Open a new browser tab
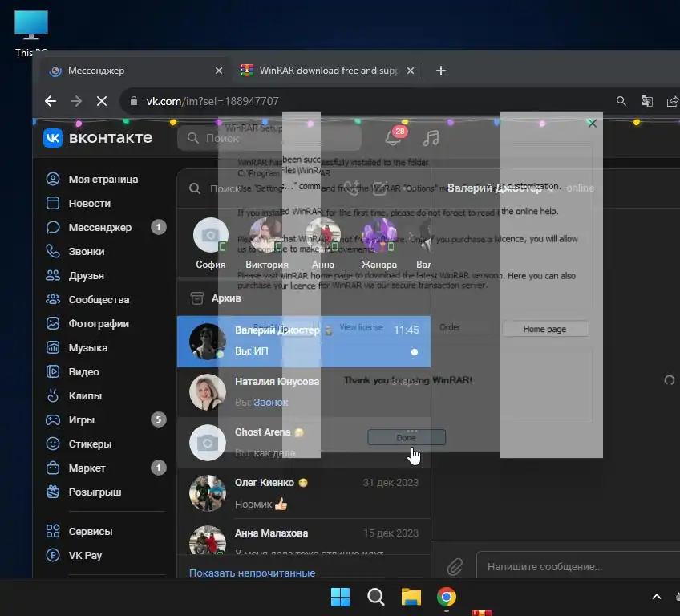 tap(440, 71)
